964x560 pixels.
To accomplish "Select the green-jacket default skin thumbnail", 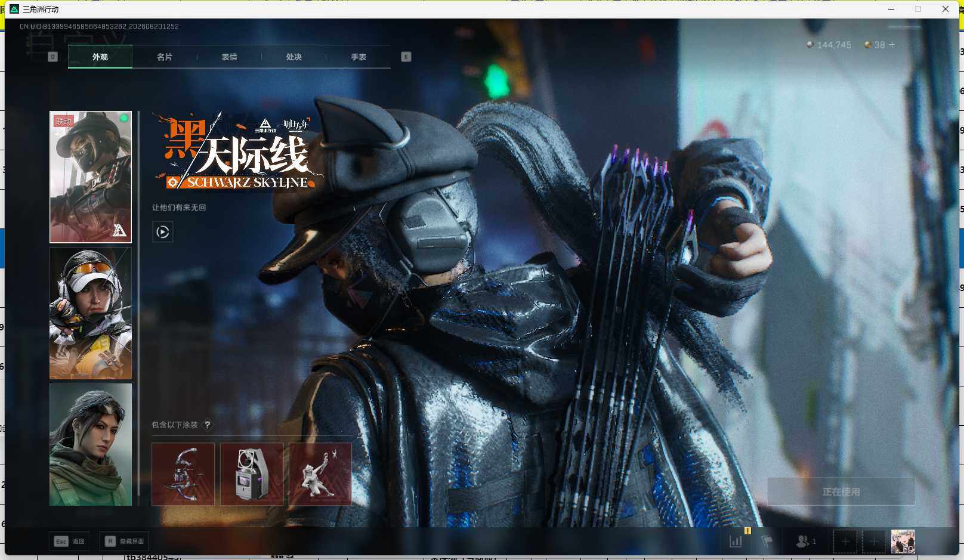I will pyautogui.click(x=91, y=444).
